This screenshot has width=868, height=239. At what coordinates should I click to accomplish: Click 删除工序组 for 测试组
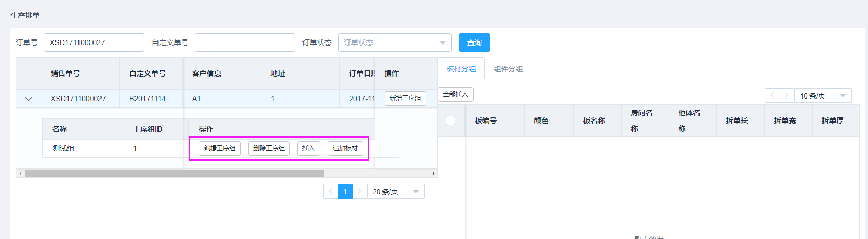[268, 148]
